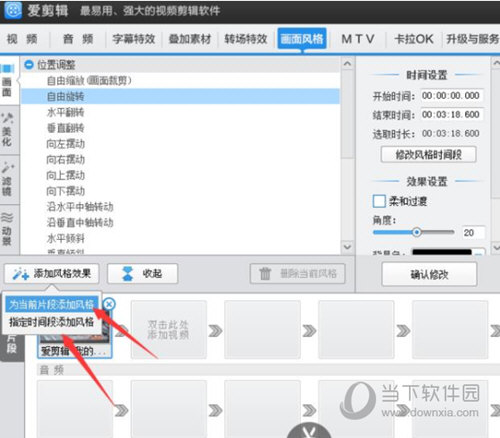Click the 收起 button

coord(142,274)
